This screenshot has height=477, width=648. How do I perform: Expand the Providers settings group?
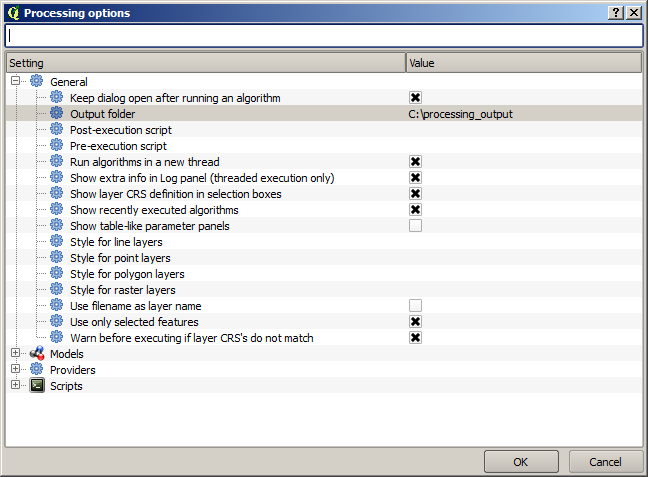(x=16, y=370)
